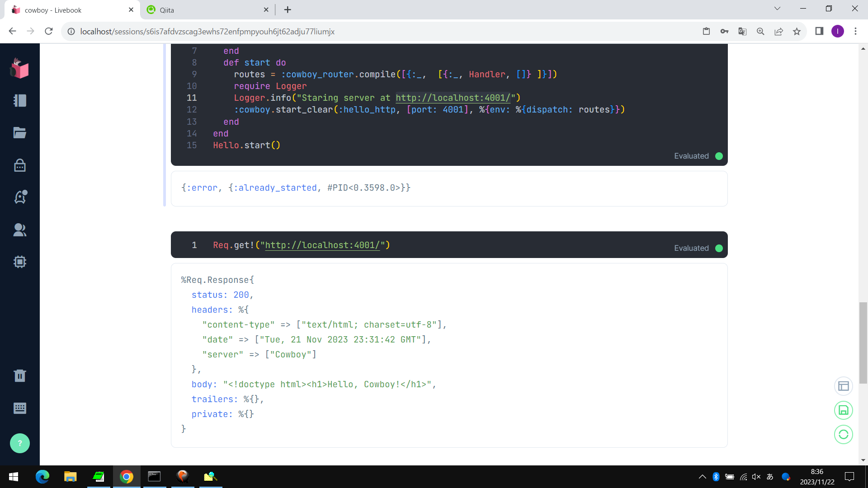Open the Files folder sidebar icon
The image size is (868, 488).
[19, 133]
